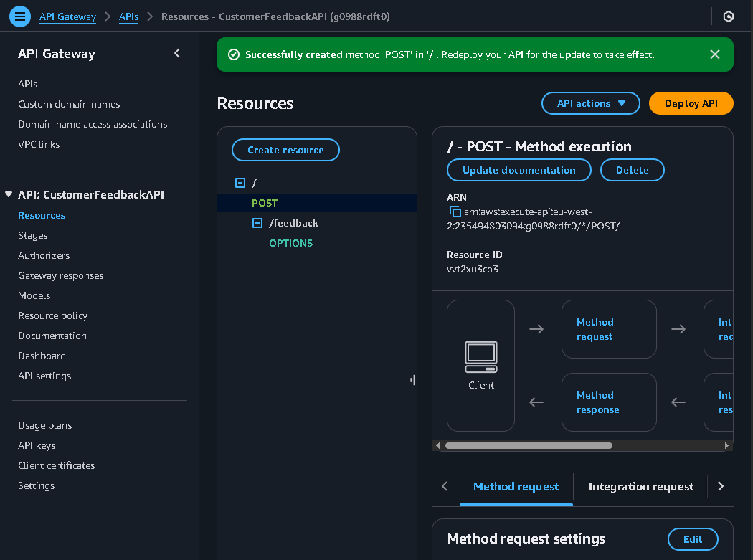Copy the ARN with the copy icon
This screenshot has height=560, width=753.
click(x=454, y=212)
